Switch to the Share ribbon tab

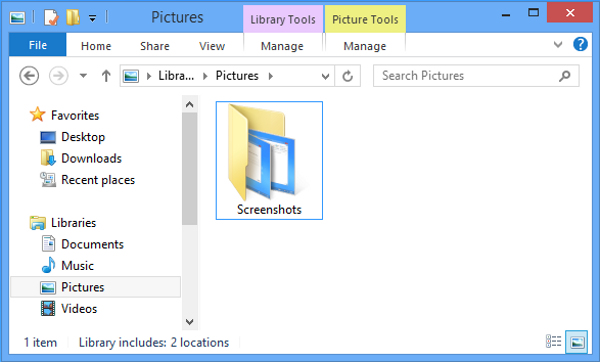155,46
